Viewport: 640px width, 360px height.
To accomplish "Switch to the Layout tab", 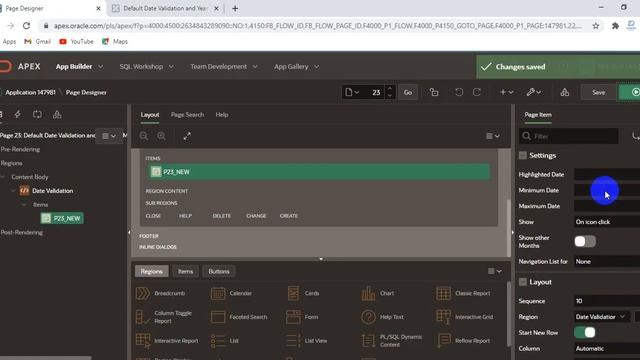I will pos(150,115).
